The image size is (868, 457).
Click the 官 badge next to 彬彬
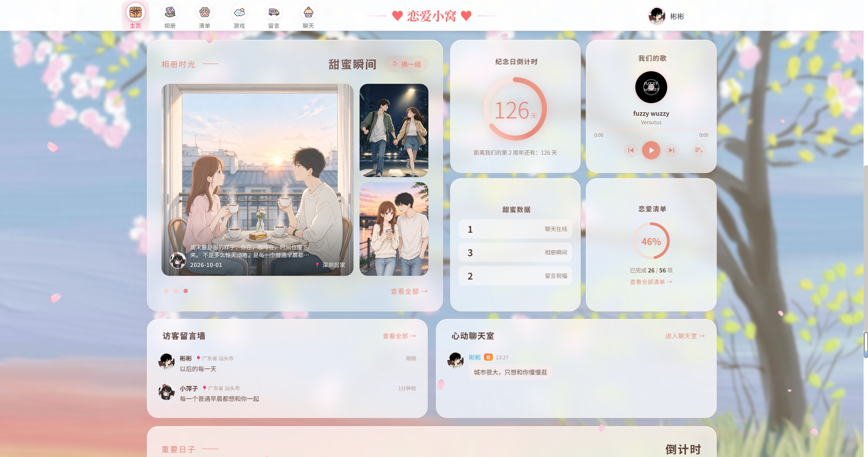coord(488,357)
